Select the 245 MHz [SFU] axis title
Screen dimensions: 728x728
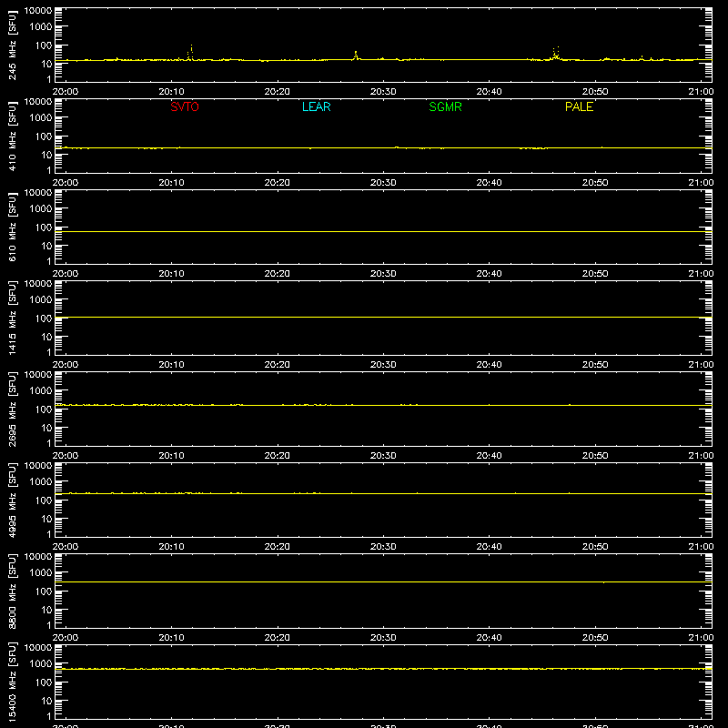point(12,45)
